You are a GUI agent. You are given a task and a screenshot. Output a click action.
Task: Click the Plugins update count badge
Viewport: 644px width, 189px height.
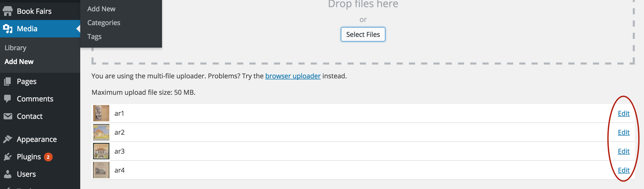[x=48, y=157]
